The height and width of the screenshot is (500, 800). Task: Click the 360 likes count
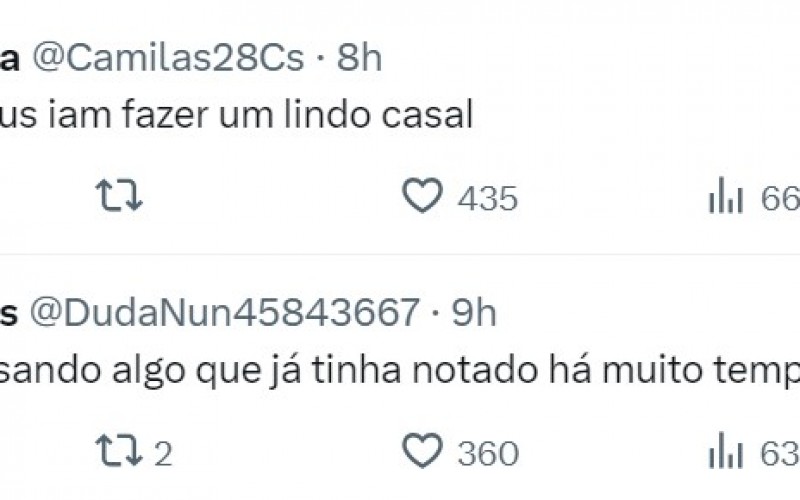(x=488, y=454)
